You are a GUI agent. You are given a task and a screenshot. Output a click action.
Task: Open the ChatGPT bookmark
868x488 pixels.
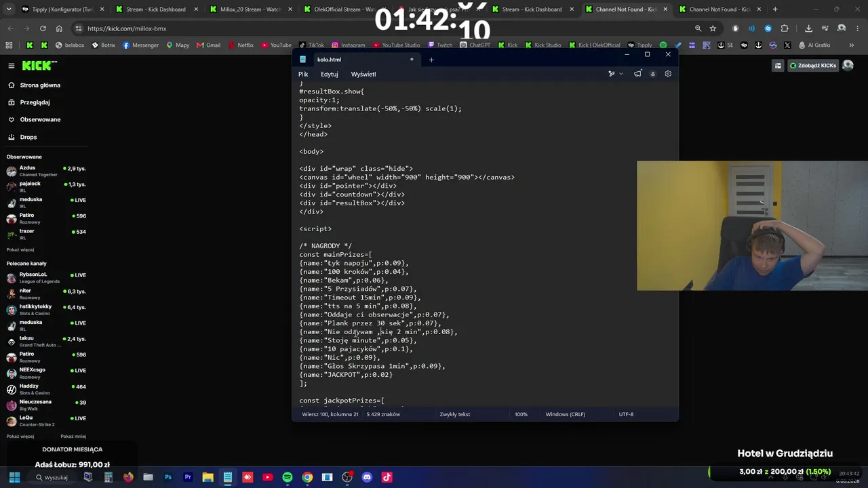(475, 45)
